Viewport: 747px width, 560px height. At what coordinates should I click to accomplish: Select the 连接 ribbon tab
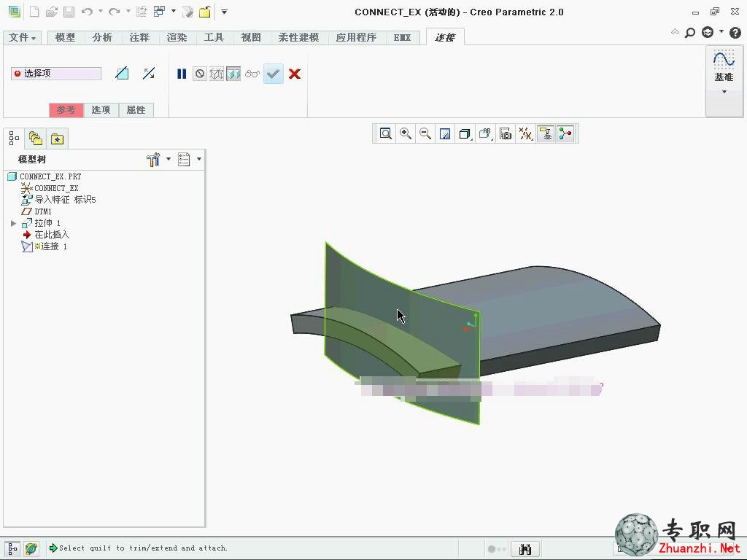445,37
